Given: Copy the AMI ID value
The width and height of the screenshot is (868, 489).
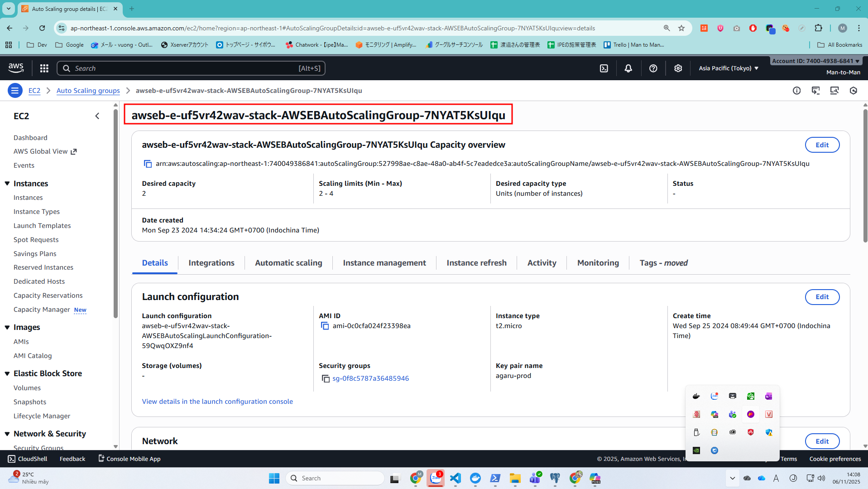Looking at the screenshot, I should point(325,326).
